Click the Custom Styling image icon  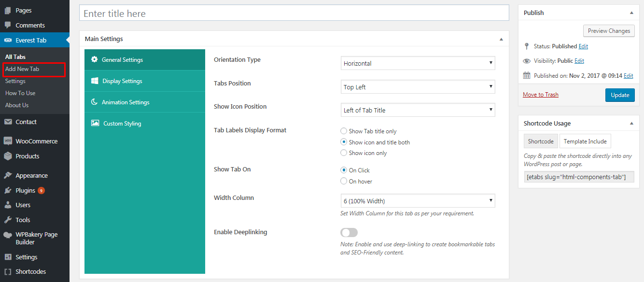click(95, 124)
